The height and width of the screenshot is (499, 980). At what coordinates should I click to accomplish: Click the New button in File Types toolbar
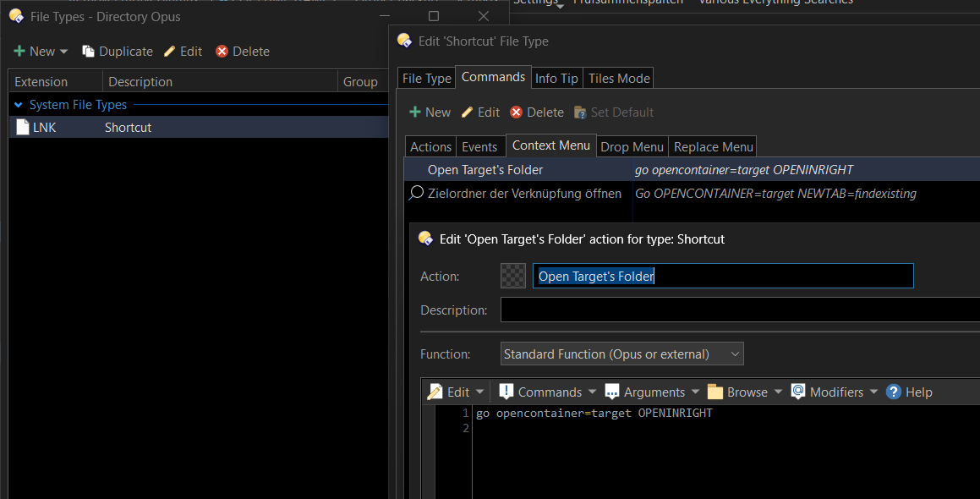tap(40, 52)
